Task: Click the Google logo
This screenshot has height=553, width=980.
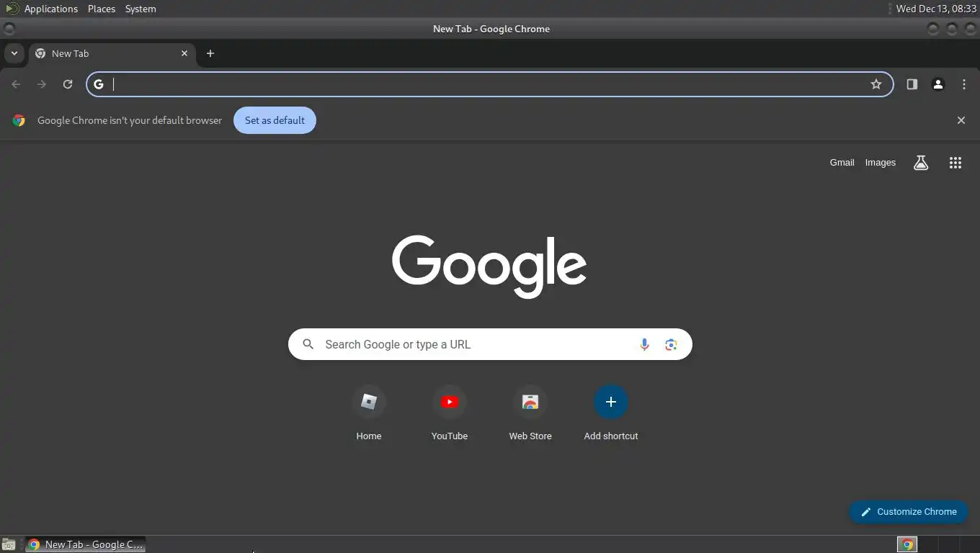Action: tap(489, 266)
